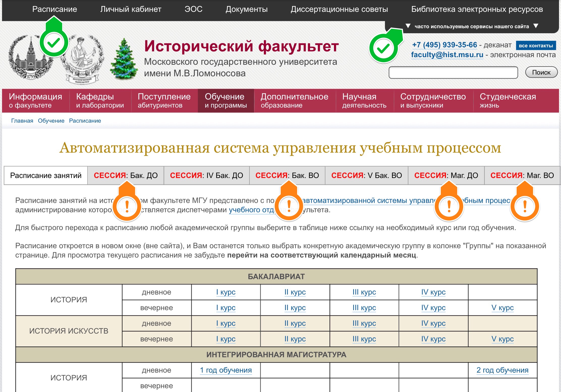Open История вечернее III курс schedule
The height and width of the screenshot is (392, 561).
pyautogui.click(x=364, y=308)
